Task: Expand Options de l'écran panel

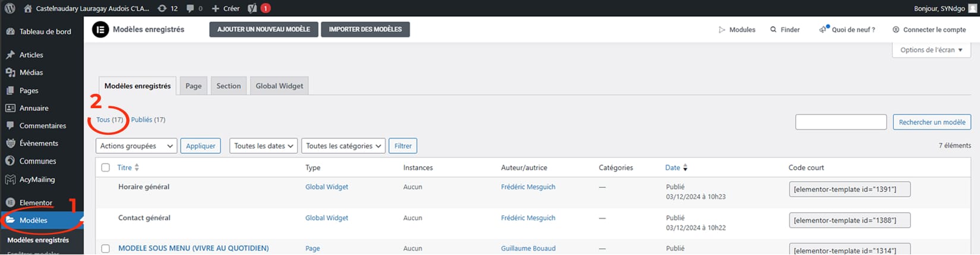Action: (x=931, y=50)
